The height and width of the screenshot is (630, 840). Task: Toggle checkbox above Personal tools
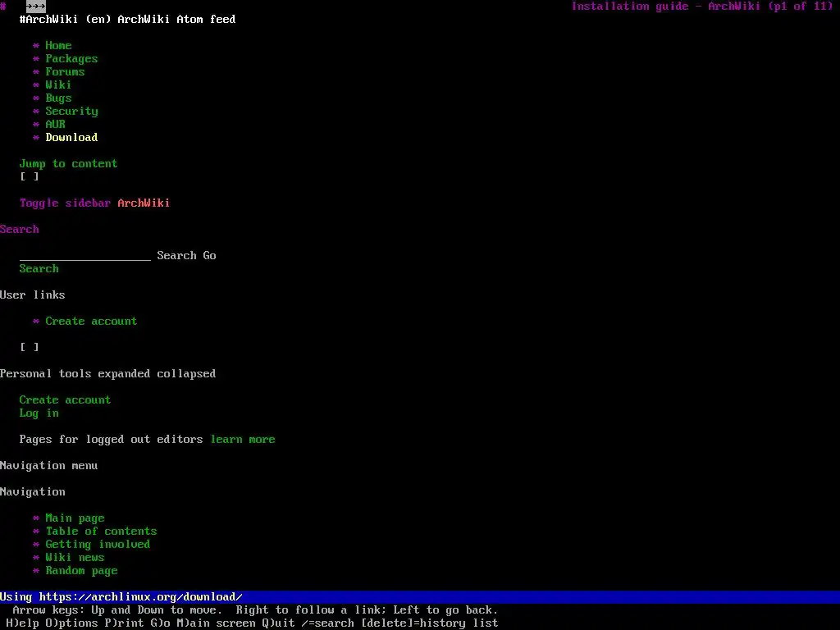(30, 347)
